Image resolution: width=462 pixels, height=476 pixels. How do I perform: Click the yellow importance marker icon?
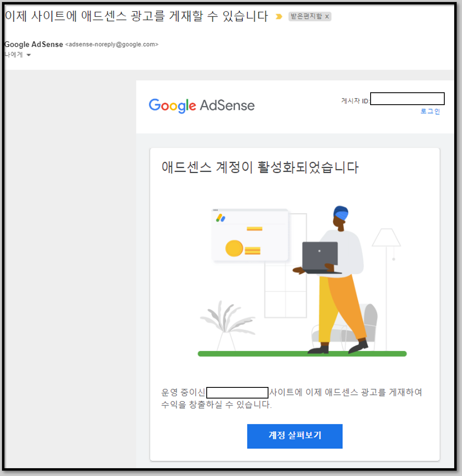(x=279, y=16)
